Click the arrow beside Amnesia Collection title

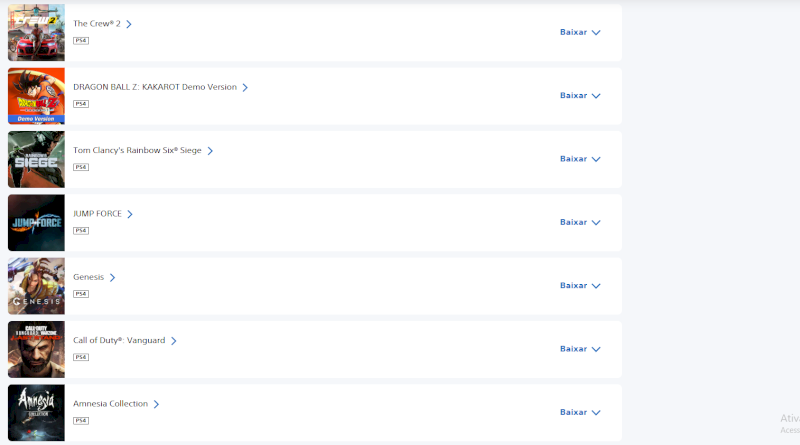click(x=157, y=404)
